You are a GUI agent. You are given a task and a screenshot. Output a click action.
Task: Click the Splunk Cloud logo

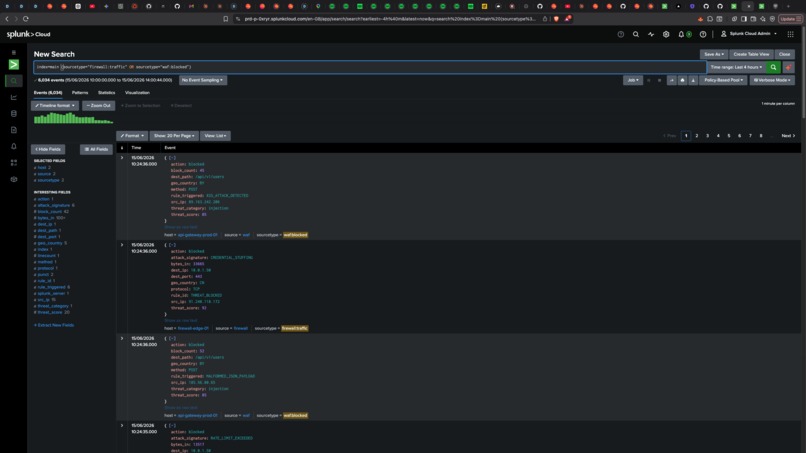[28, 34]
